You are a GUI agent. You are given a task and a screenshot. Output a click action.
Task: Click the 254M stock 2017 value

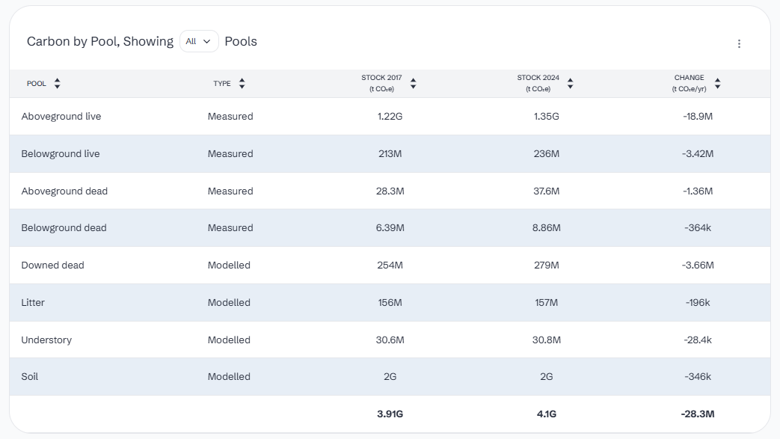(390, 265)
